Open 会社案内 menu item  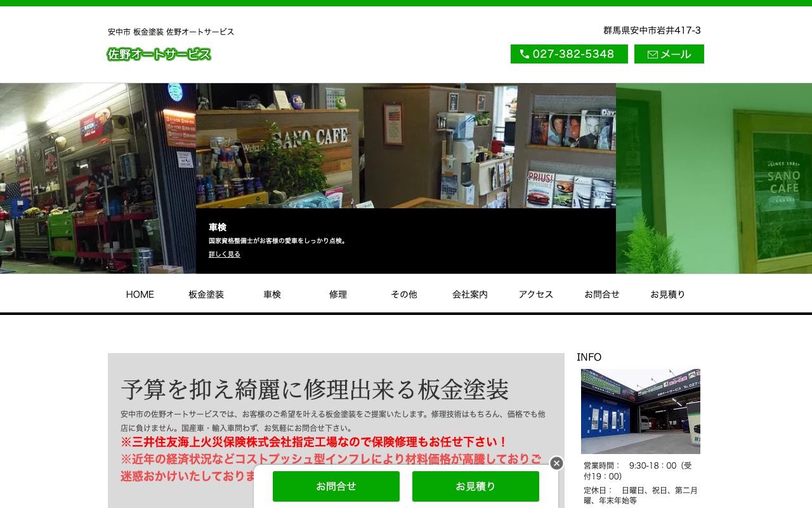[x=470, y=295]
